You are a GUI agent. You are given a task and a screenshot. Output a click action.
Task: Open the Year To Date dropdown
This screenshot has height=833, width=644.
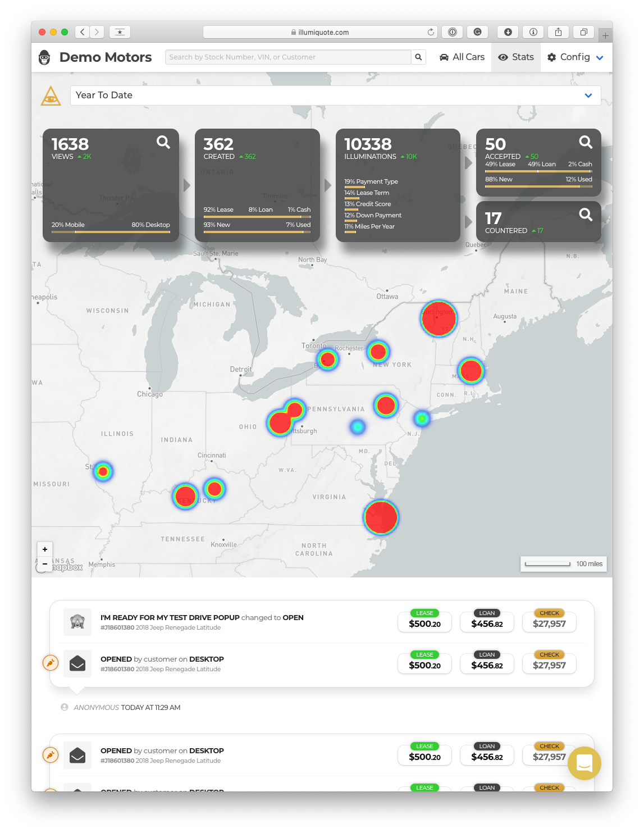335,95
